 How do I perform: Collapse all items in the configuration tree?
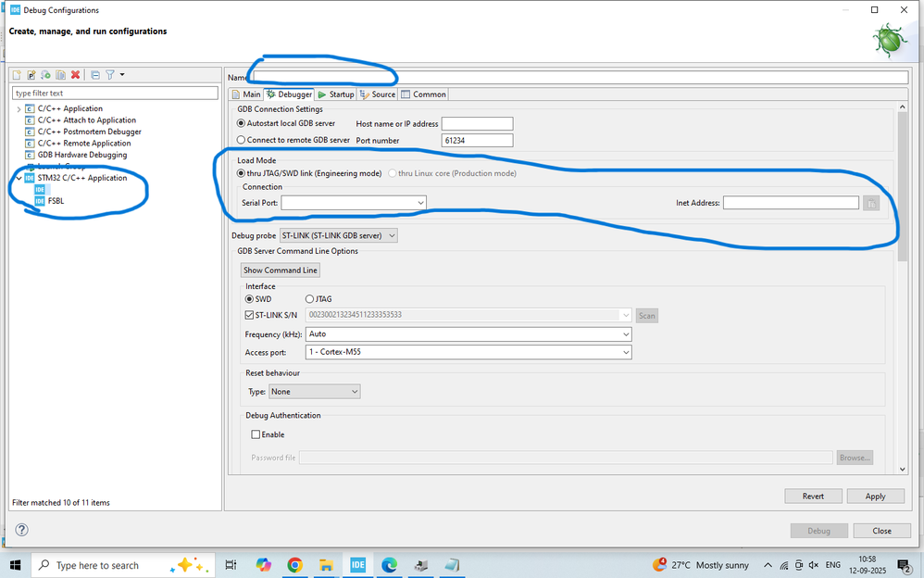95,74
